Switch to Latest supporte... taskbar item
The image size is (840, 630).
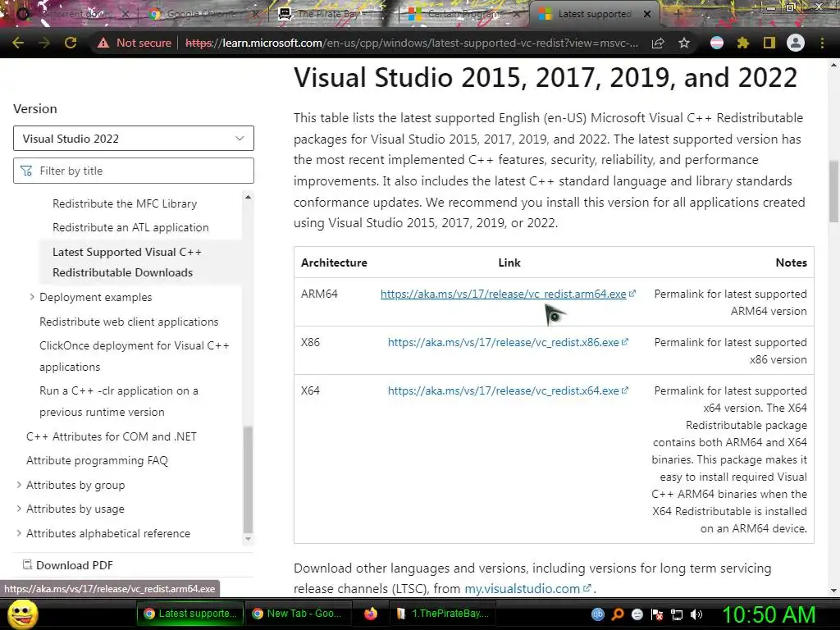click(190, 614)
